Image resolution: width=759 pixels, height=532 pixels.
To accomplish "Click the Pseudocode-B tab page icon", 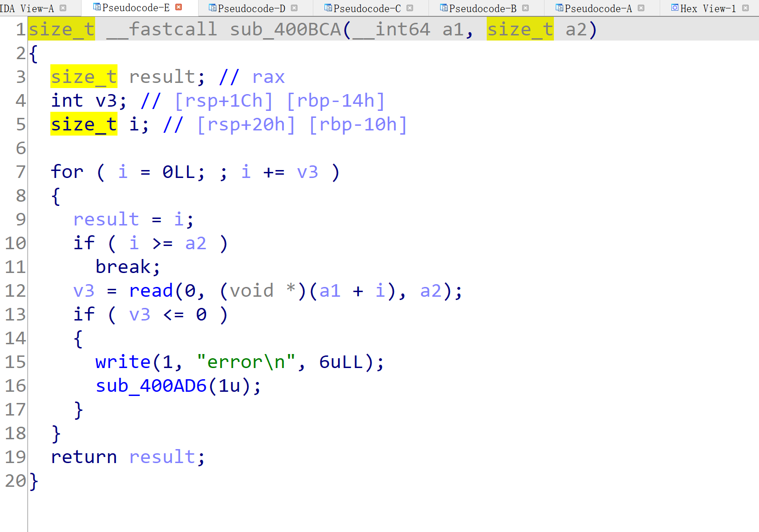I will [444, 8].
